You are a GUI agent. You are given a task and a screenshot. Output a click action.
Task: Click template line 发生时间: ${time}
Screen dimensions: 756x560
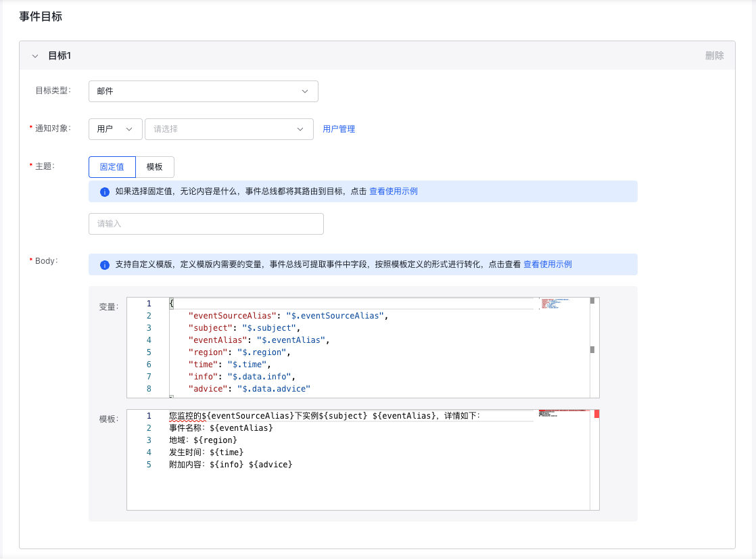[206, 452]
